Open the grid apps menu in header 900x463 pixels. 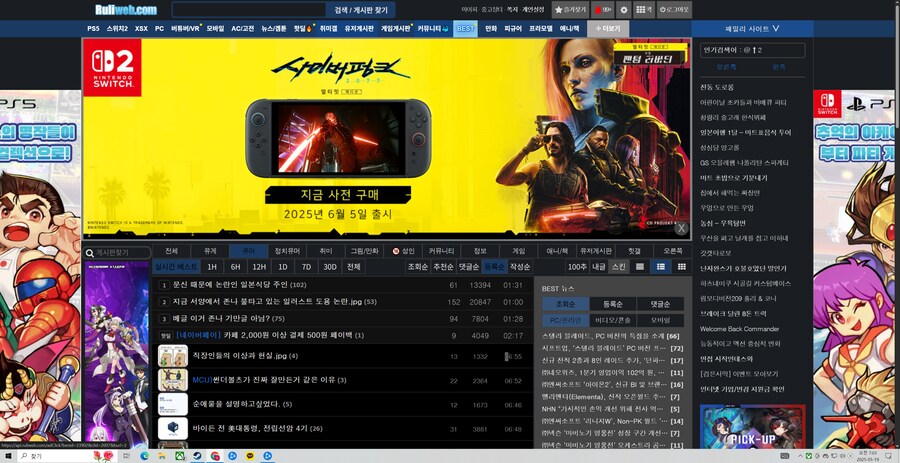pos(644,10)
